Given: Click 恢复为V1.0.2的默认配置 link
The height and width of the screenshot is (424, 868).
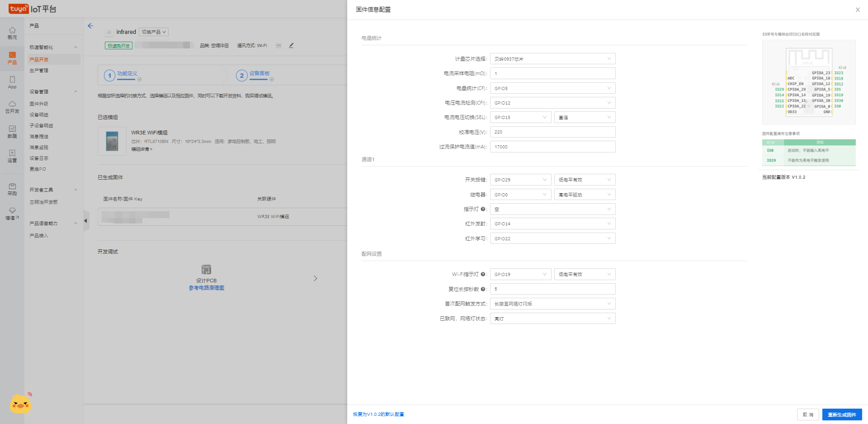Looking at the screenshot, I should click(378, 414).
